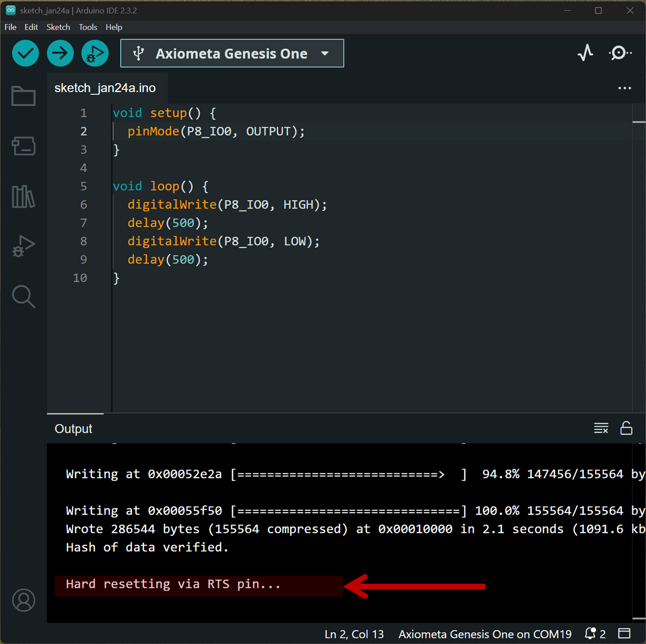This screenshot has height=644, width=646.
Task: Select the sketch_jan24a.ino tab
Action: pyautogui.click(x=105, y=88)
